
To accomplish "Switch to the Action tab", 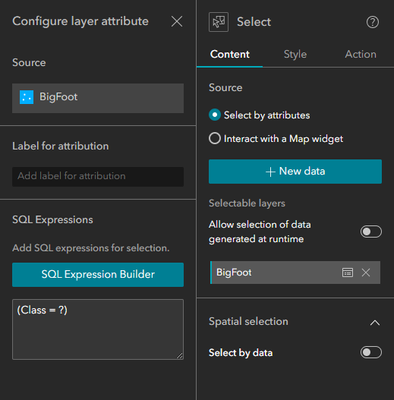I will point(361,54).
